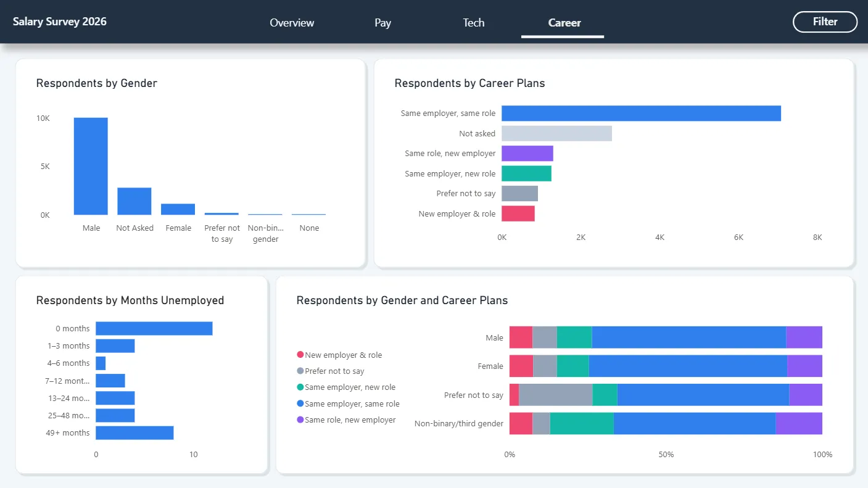Select the 25–48 months unemployed bar

[115, 415]
